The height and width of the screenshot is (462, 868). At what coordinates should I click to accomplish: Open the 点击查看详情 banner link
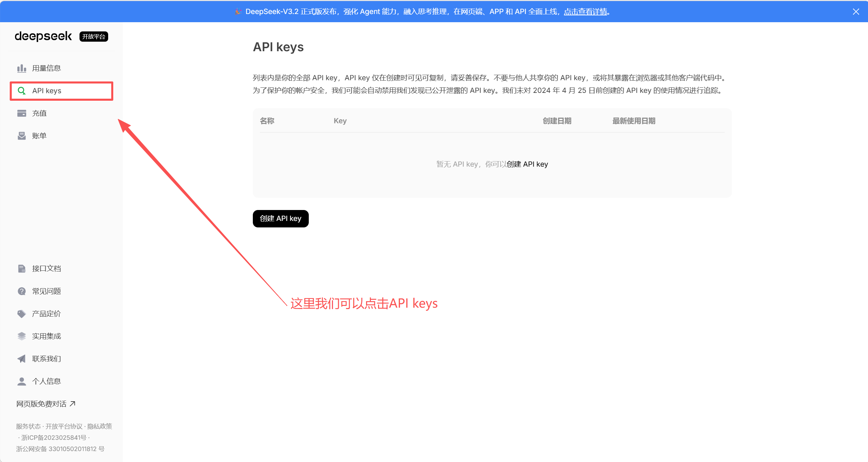coord(585,12)
